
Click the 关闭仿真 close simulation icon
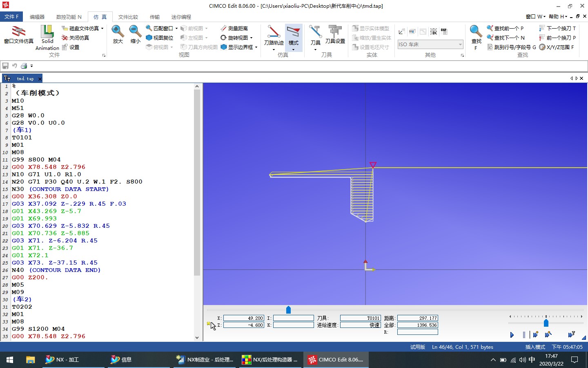65,38
